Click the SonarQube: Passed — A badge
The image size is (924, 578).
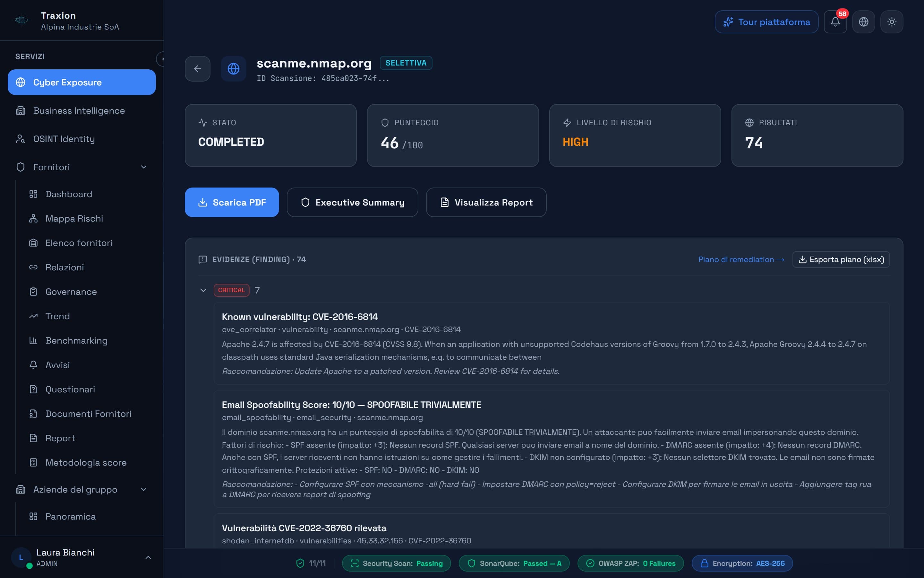pyautogui.click(x=514, y=564)
